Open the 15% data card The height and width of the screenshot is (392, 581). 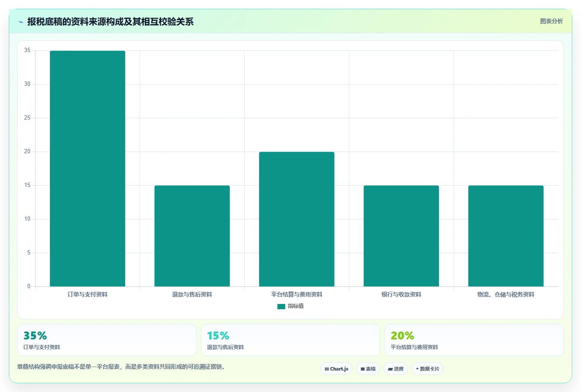[x=290, y=340]
